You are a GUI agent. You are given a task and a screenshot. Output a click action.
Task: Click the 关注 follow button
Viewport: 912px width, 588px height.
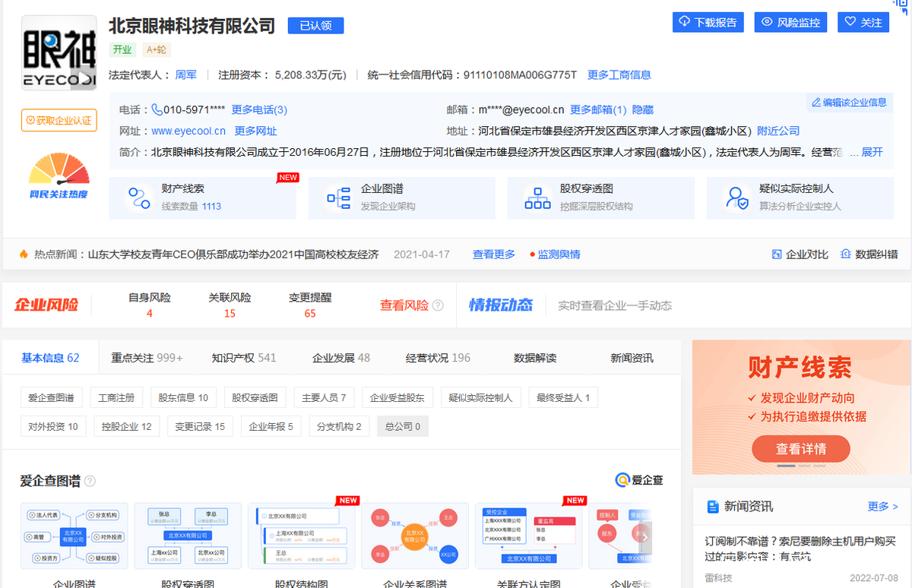point(863,22)
